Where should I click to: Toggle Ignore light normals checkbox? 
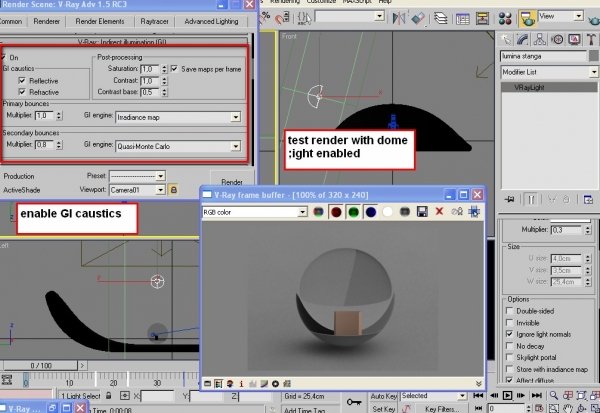(x=509, y=334)
